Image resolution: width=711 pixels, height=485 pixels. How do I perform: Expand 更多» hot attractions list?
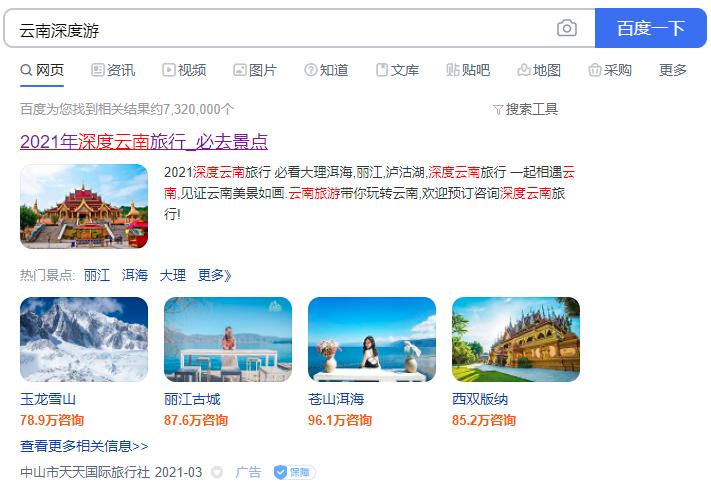tap(214, 275)
